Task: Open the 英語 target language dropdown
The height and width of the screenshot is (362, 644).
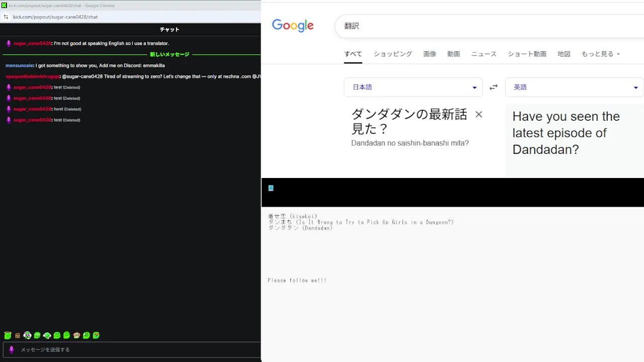Action: 575,87
